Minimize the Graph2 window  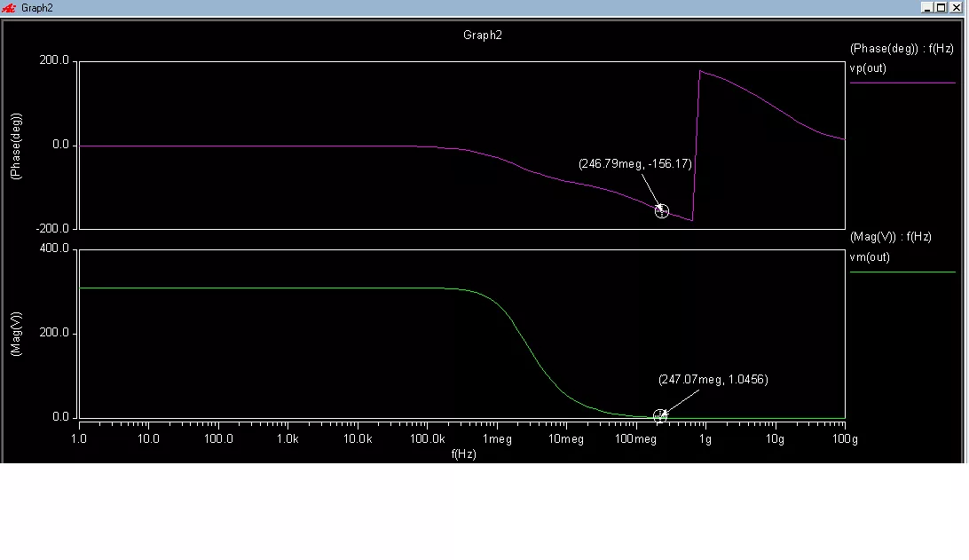[927, 7]
